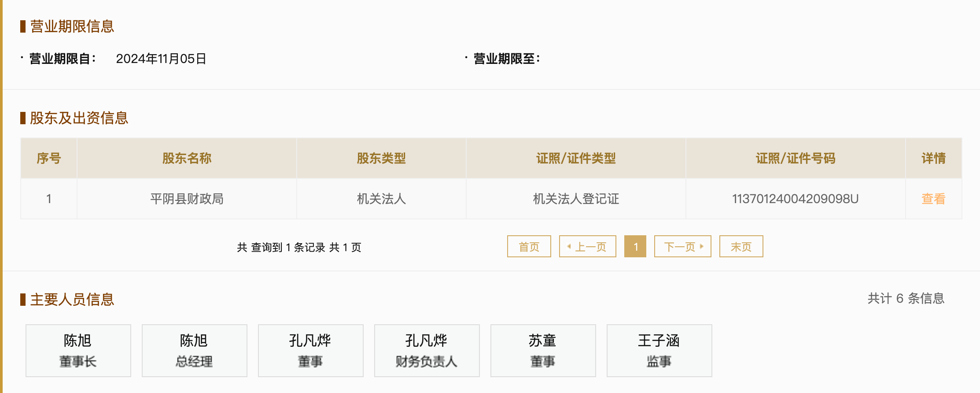Screen dimensions: 980x393
Task: Click the 下一页 next page button
Action: point(682,246)
